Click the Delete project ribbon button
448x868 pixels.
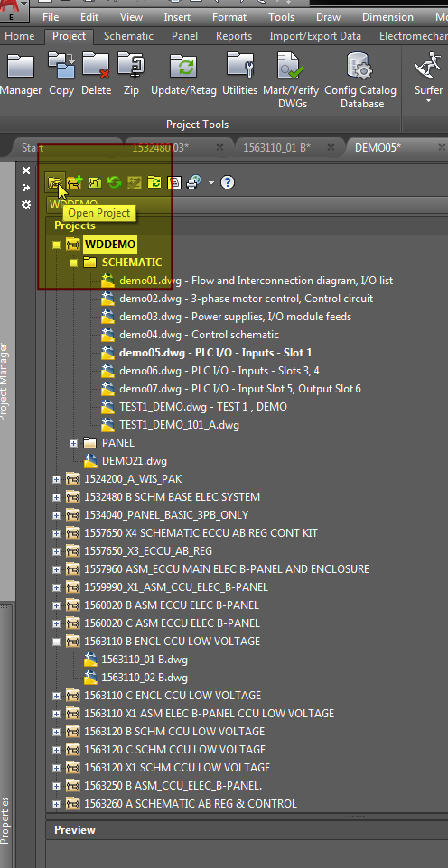point(96,75)
